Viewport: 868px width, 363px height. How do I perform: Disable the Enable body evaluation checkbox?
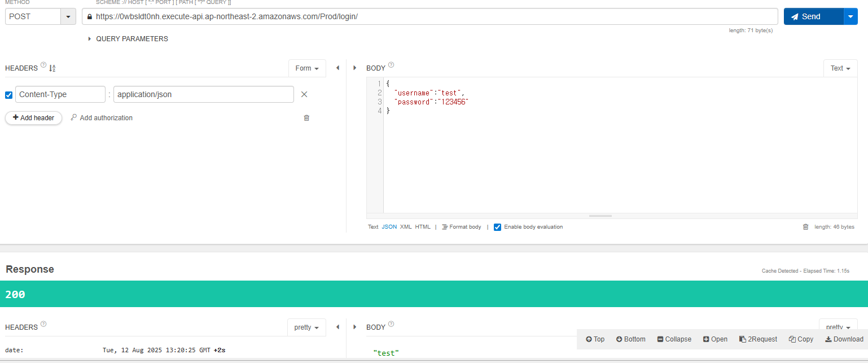pyautogui.click(x=497, y=227)
